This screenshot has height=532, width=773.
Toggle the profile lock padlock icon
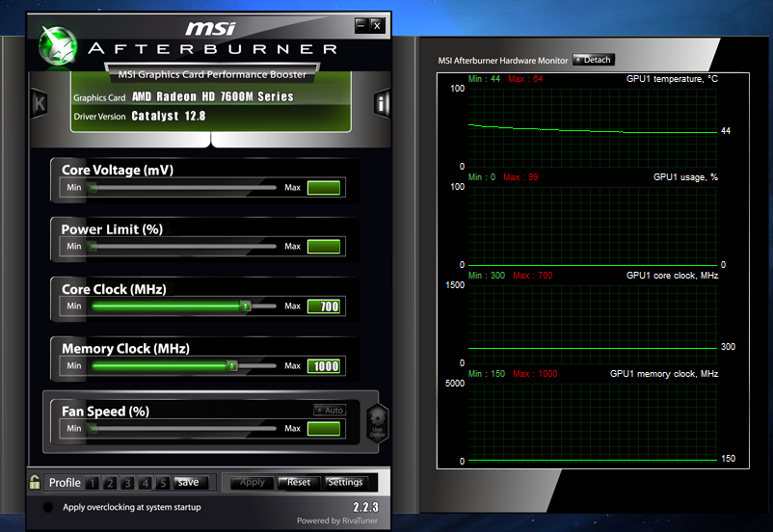click(x=35, y=482)
